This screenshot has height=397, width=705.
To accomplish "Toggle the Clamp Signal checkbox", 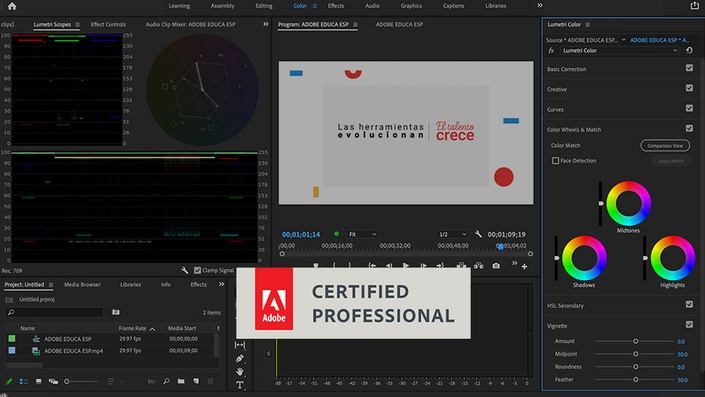I will (197, 270).
